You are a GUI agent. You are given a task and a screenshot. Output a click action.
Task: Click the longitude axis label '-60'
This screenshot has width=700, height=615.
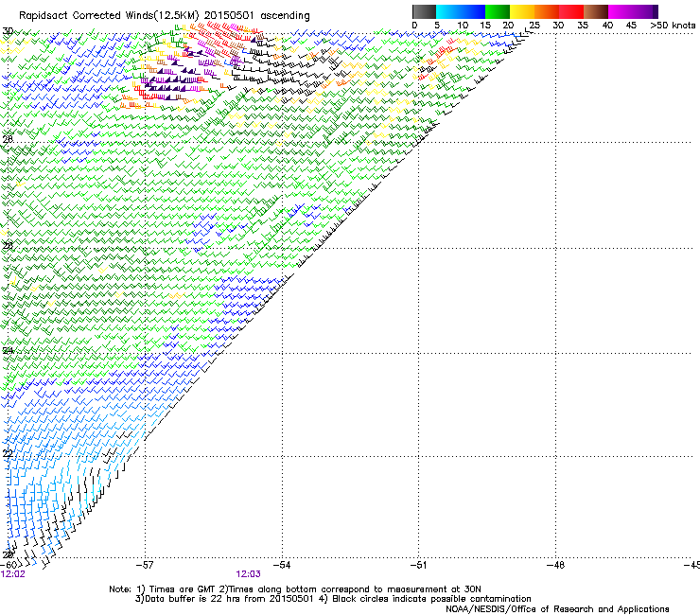point(8,565)
